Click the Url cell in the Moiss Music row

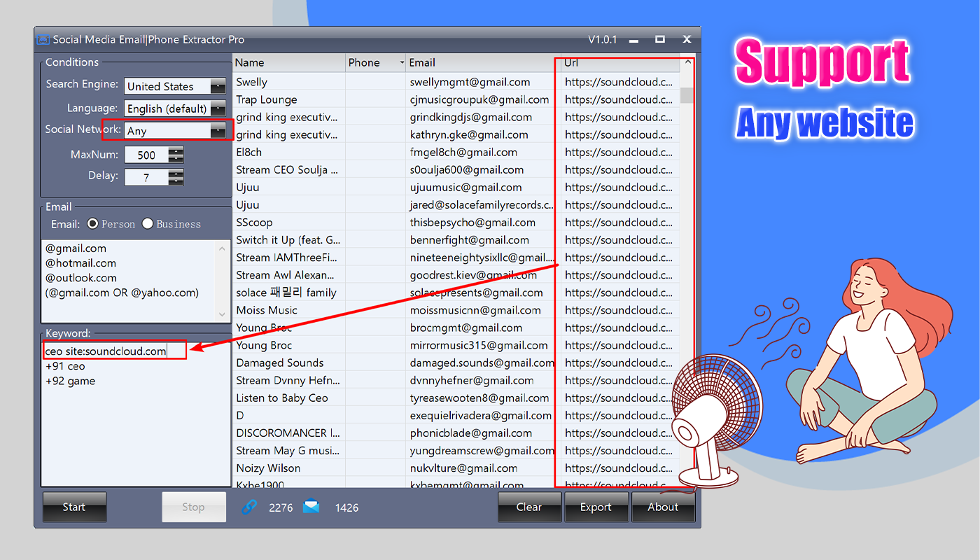coord(619,310)
